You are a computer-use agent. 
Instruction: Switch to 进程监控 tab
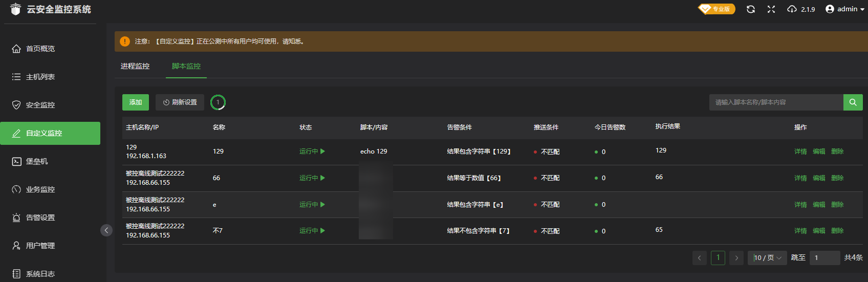[135, 67]
